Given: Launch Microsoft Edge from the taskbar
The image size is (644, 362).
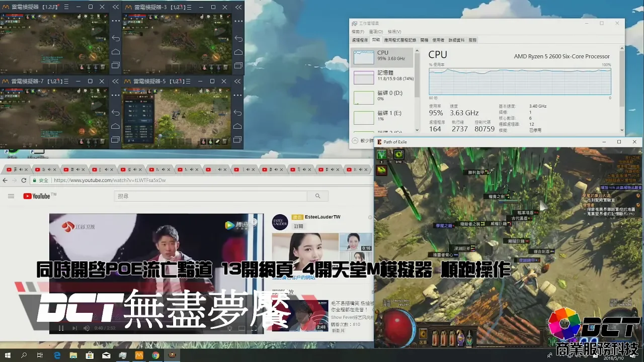Looking at the screenshot, I should coord(57,355).
